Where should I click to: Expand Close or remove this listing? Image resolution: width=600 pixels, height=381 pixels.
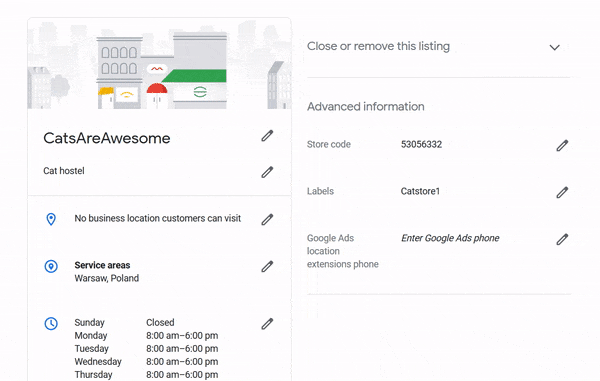point(554,47)
